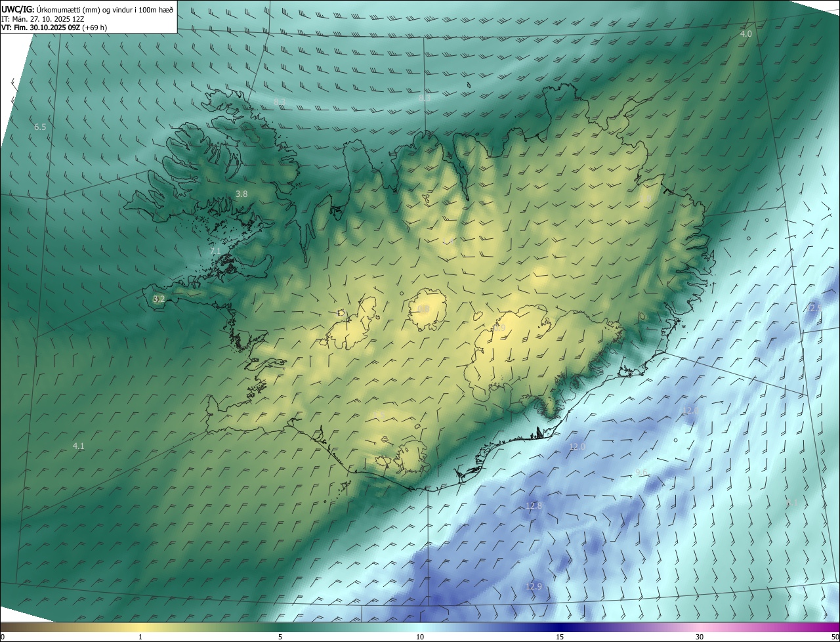Image resolution: width=840 pixels, height=642 pixels.
Task: Click the 5 tick on the color scale
Action: pyautogui.click(x=280, y=637)
